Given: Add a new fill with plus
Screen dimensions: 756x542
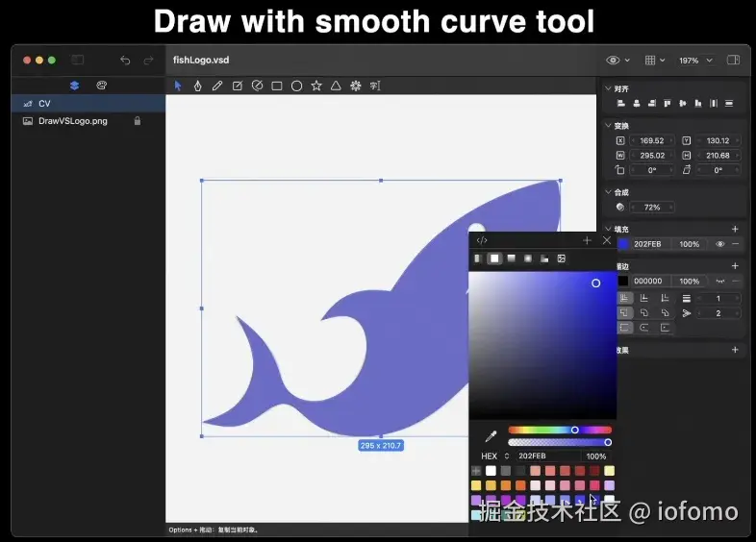Looking at the screenshot, I should click(735, 229).
